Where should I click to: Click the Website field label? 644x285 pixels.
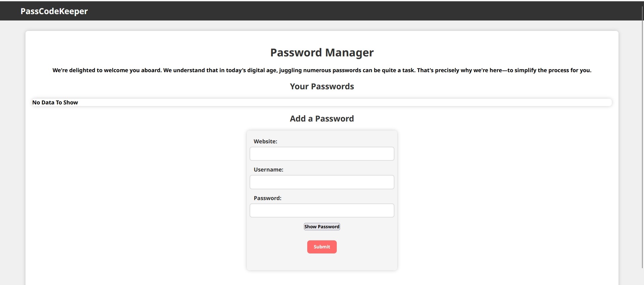point(265,141)
